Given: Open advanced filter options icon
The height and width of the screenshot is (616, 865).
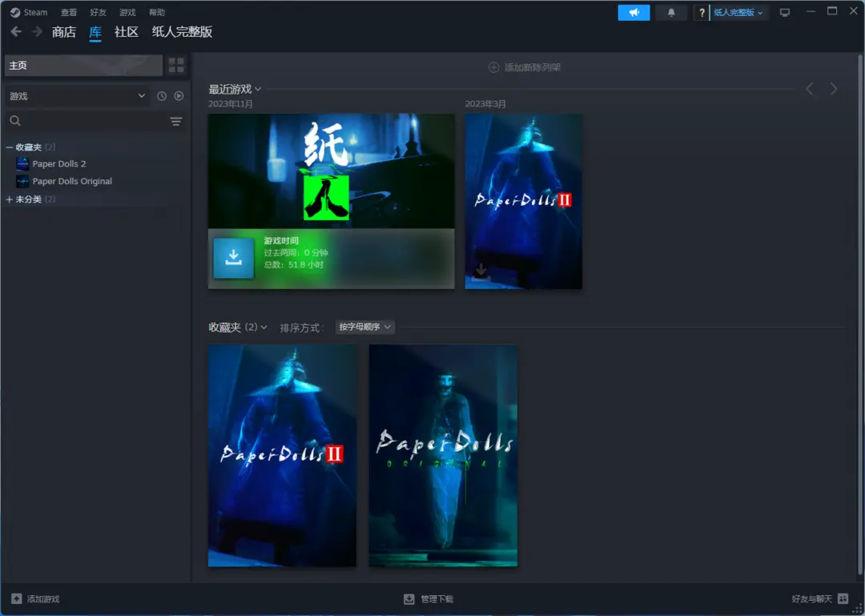Looking at the screenshot, I should click(176, 121).
